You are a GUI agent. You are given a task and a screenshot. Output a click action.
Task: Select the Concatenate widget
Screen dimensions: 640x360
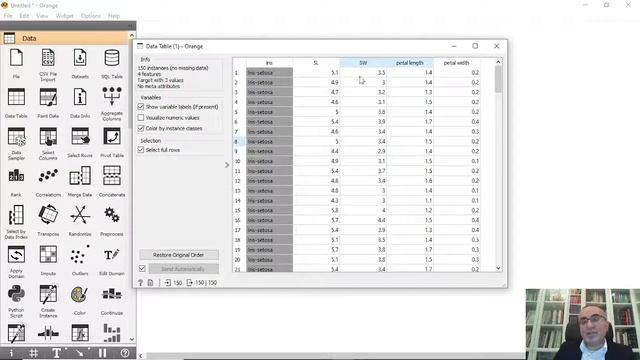(112, 176)
